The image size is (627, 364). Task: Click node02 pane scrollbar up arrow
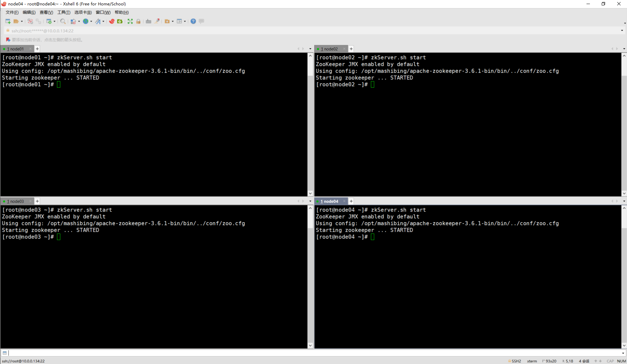624,56
